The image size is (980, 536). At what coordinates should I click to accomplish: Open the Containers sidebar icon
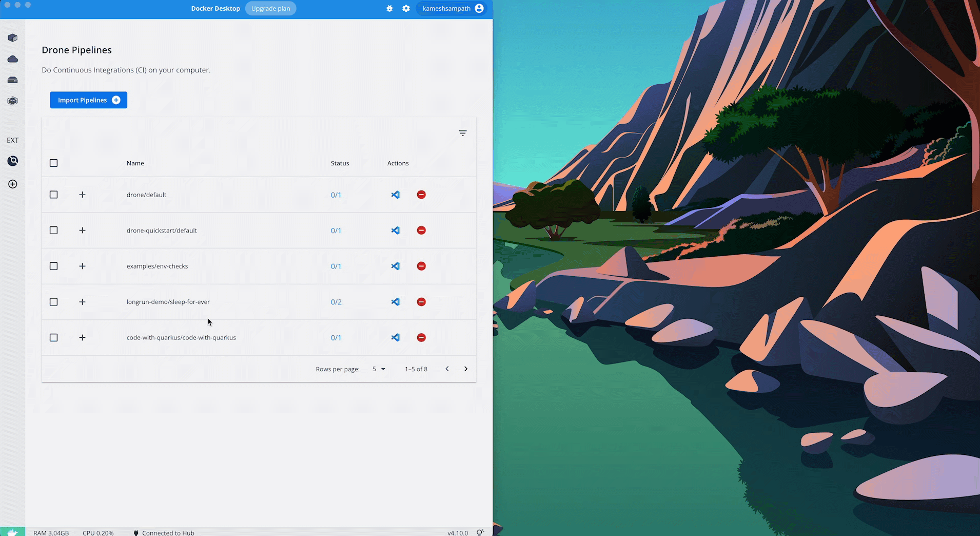tap(13, 38)
